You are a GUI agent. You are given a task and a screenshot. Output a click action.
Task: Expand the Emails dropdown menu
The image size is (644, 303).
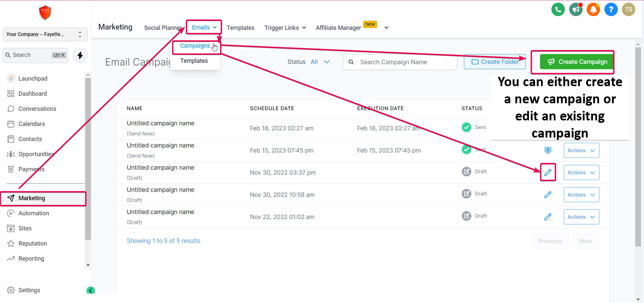pos(204,28)
